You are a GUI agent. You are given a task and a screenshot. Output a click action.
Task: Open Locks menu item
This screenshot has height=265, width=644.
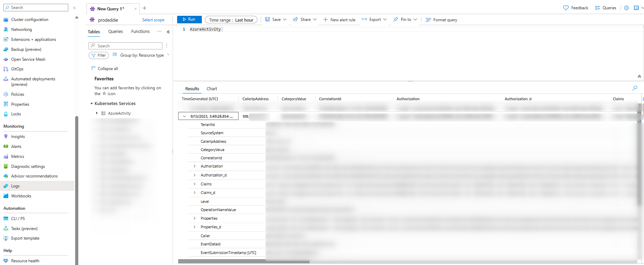pyautogui.click(x=16, y=114)
